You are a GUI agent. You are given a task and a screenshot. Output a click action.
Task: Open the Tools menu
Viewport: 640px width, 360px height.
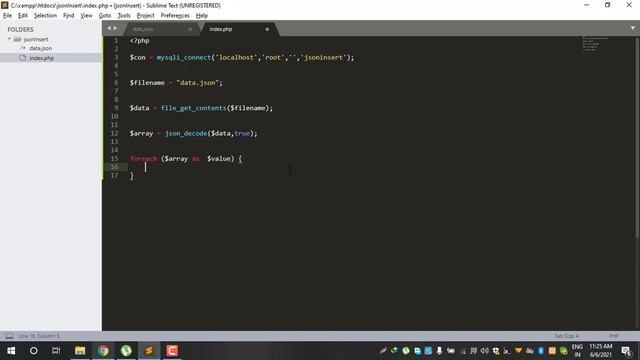pyautogui.click(x=124, y=16)
